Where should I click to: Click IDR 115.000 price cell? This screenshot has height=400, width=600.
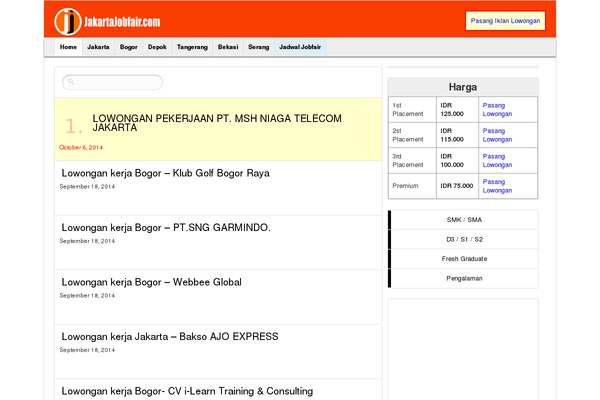point(457,135)
